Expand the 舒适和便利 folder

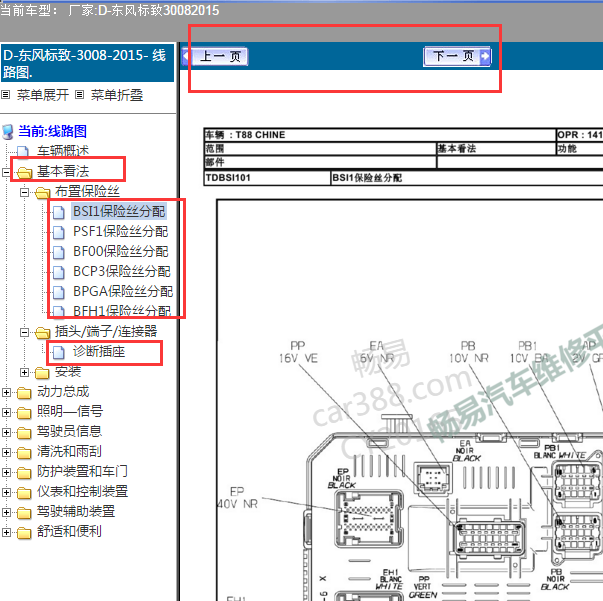pyautogui.click(x=6, y=532)
